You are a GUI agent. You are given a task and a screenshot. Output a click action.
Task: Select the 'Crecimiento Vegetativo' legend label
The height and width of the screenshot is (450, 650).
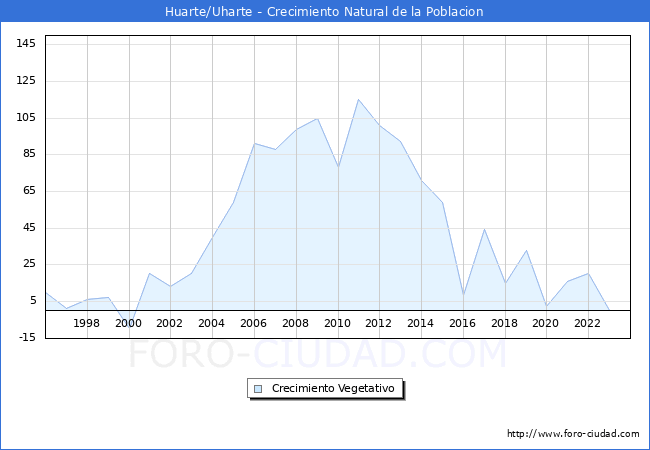(x=333, y=389)
